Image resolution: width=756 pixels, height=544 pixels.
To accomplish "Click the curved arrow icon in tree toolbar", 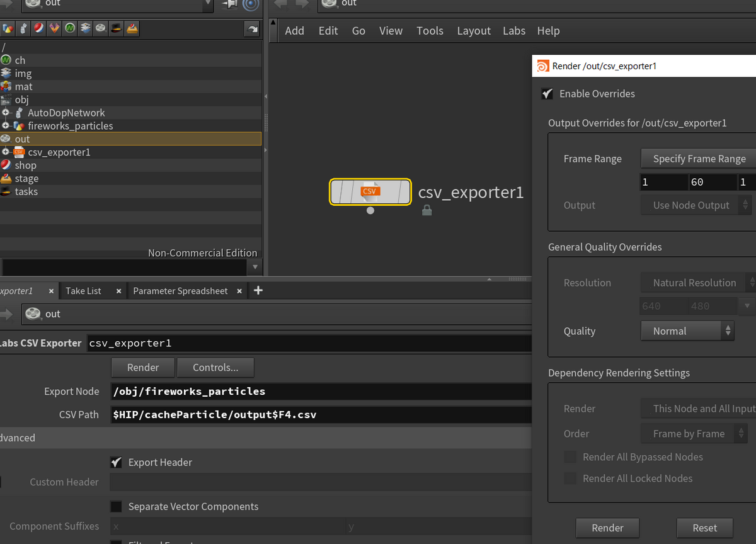I will (252, 29).
